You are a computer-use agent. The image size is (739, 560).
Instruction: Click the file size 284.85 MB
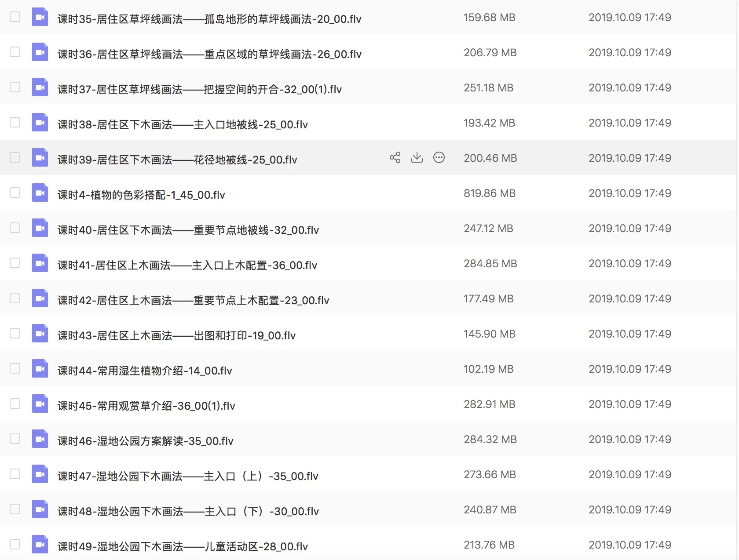coord(490,263)
